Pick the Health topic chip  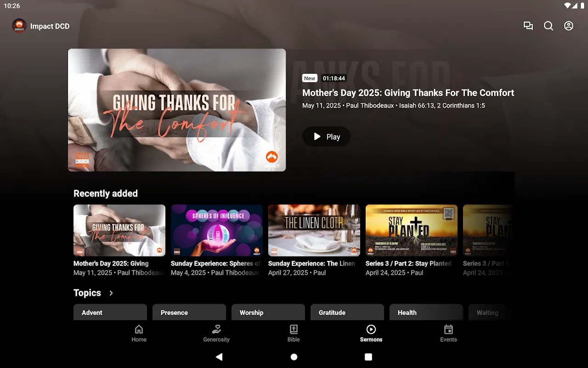(426, 312)
